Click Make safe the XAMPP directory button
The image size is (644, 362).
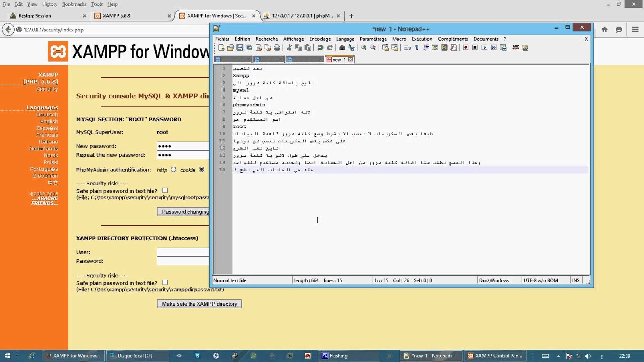[x=199, y=304]
